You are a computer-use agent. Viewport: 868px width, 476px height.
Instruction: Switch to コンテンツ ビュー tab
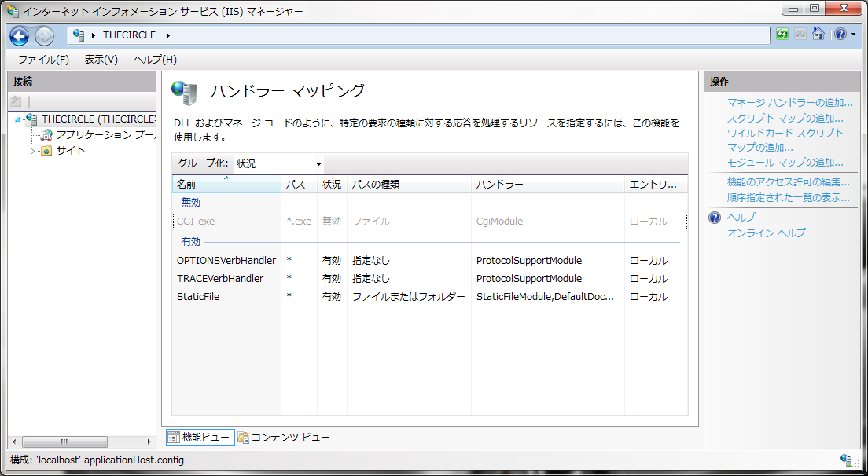pyautogui.click(x=284, y=438)
